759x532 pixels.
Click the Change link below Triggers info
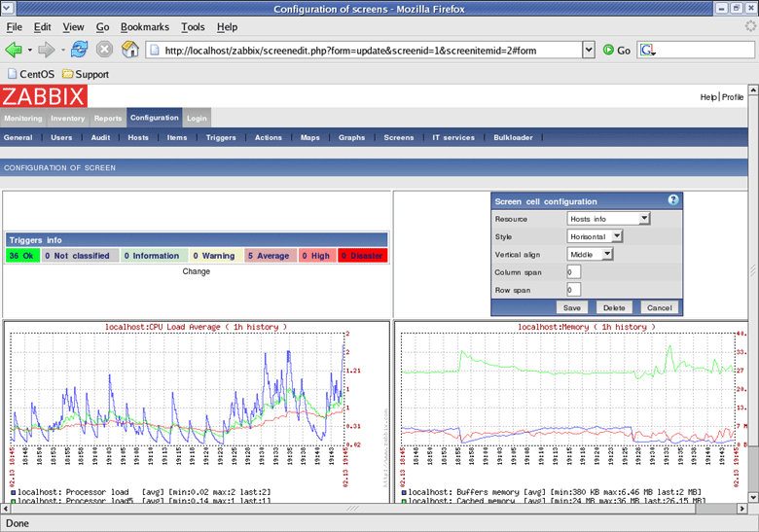click(196, 271)
